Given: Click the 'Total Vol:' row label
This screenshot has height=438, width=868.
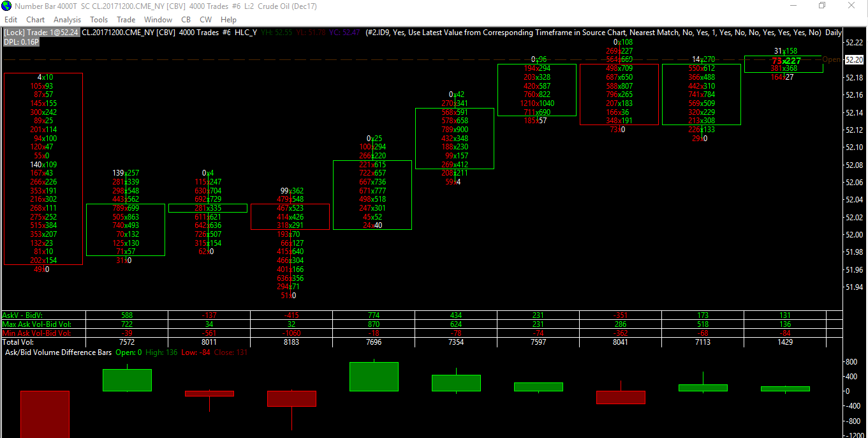Looking at the screenshot, I should tap(18, 342).
